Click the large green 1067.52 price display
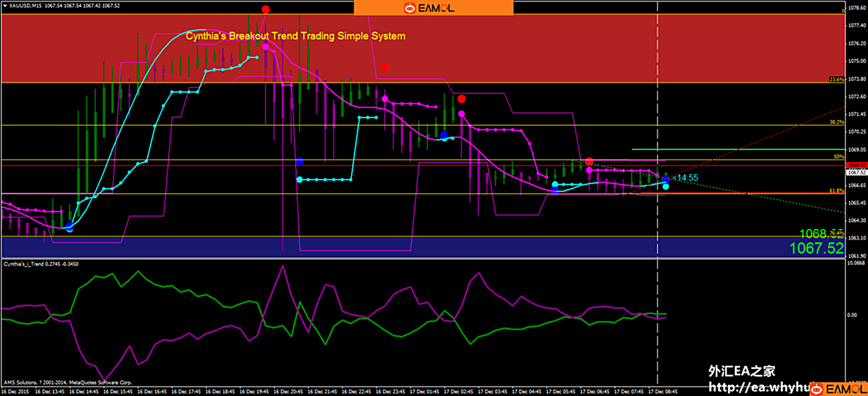This screenshot has height=396, width=868. 816,248
